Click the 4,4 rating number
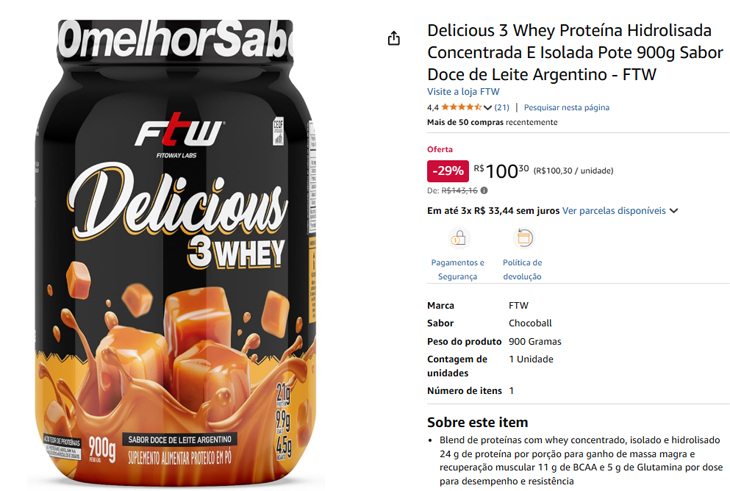Image resolution: width=730 pixels, height=491 pixels. pyautogui.click(x=433, y=108)
